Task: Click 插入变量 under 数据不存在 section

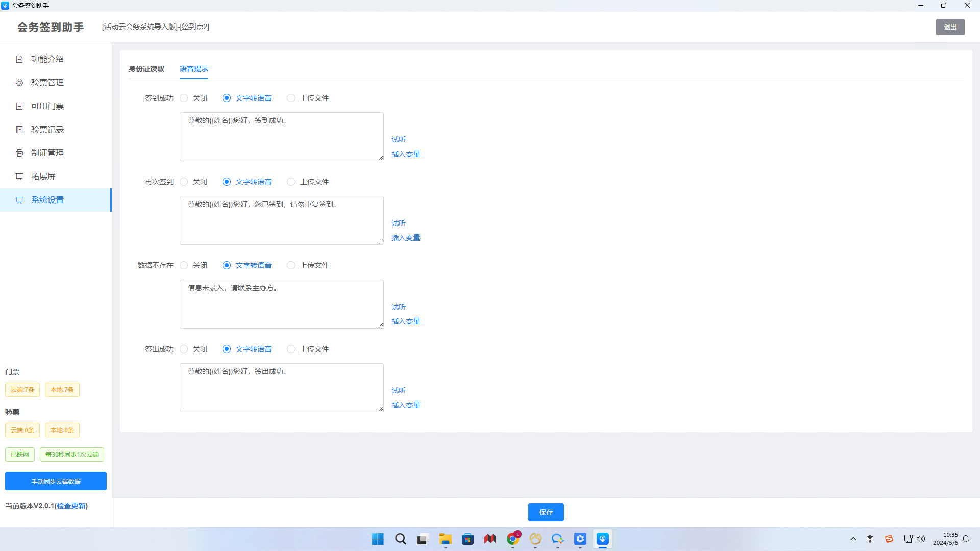Action: [405, 321]
